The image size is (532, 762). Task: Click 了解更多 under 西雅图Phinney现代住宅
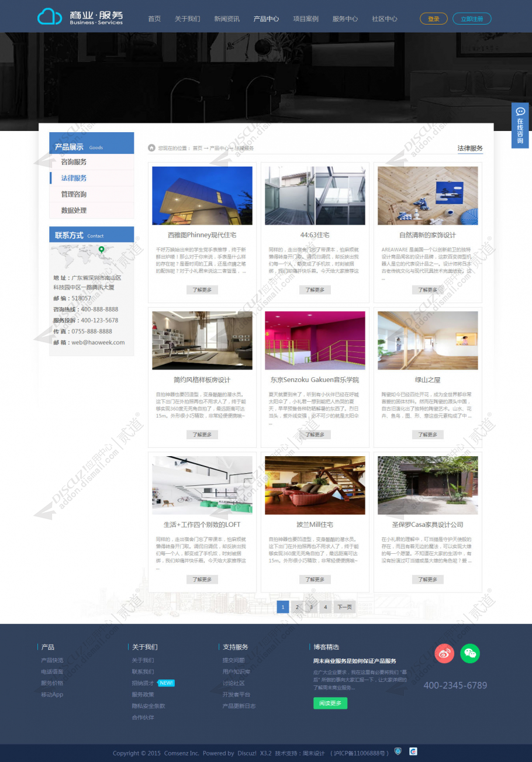pos(202,289)
